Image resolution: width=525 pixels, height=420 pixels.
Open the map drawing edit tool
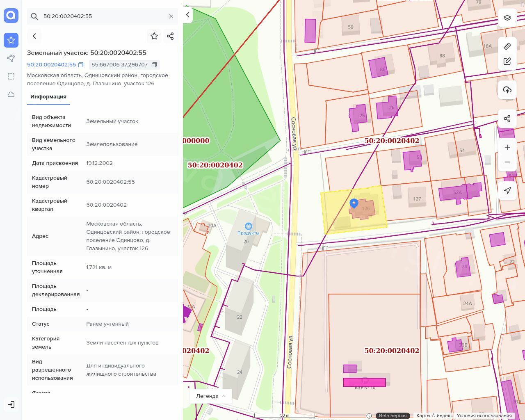507,61
